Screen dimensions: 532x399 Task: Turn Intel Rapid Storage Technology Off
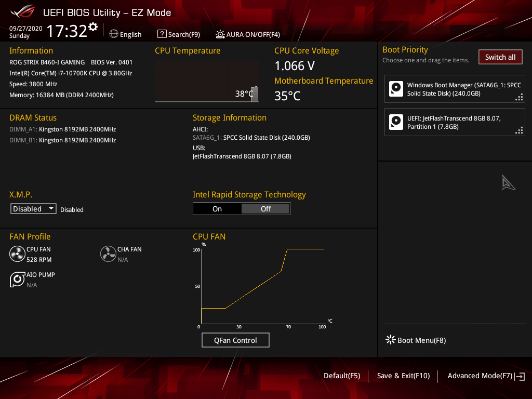tap(265, 209)
